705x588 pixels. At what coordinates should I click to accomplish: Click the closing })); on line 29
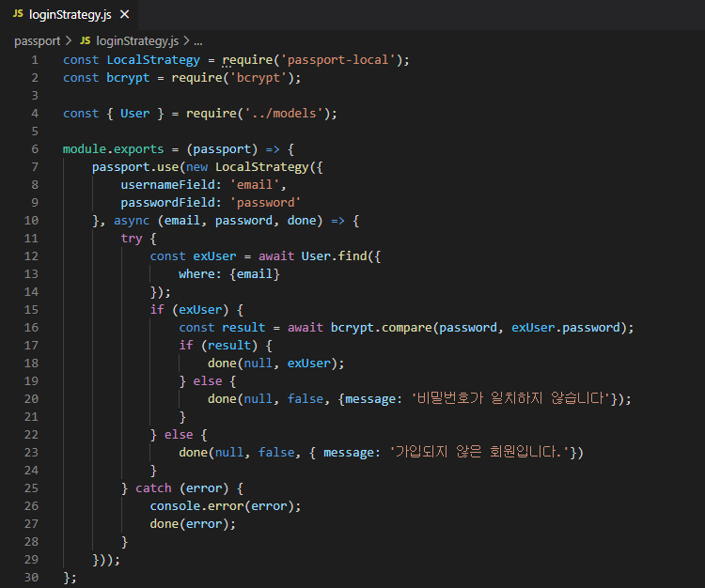(x=106, y=560)
